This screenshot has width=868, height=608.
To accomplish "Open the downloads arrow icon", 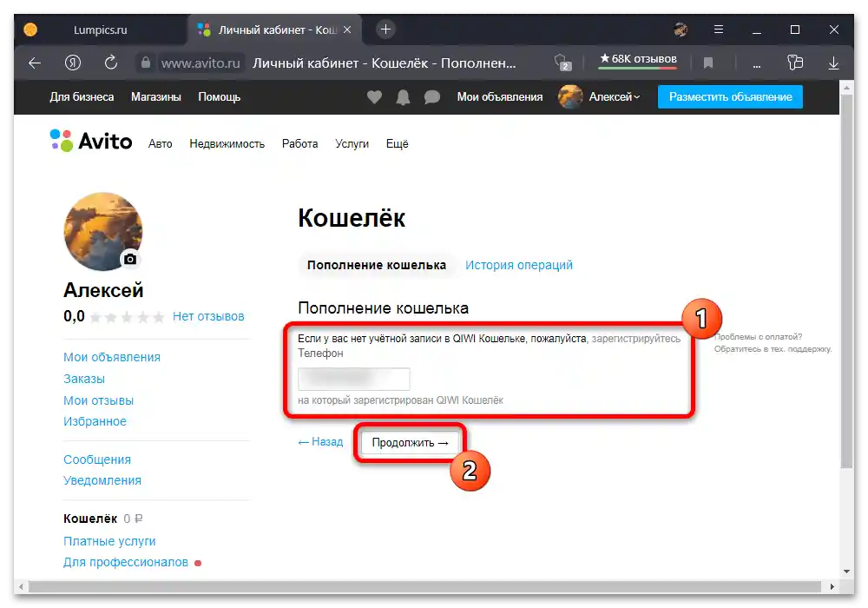I will (833, 63).
